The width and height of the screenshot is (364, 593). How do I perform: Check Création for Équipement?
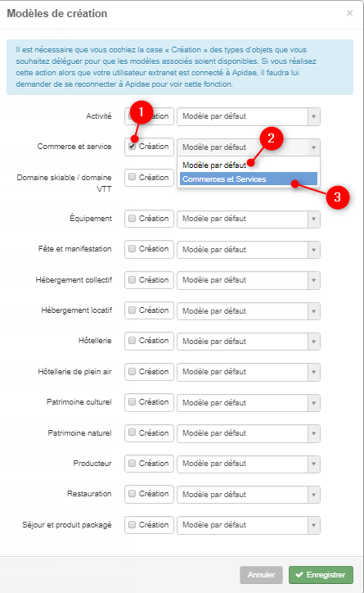click(x=133, y=218)
